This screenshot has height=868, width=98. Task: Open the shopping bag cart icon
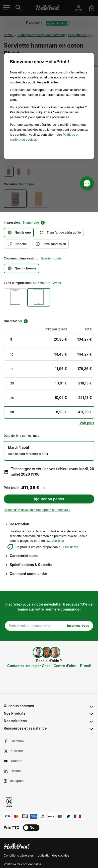click(91, 8)
